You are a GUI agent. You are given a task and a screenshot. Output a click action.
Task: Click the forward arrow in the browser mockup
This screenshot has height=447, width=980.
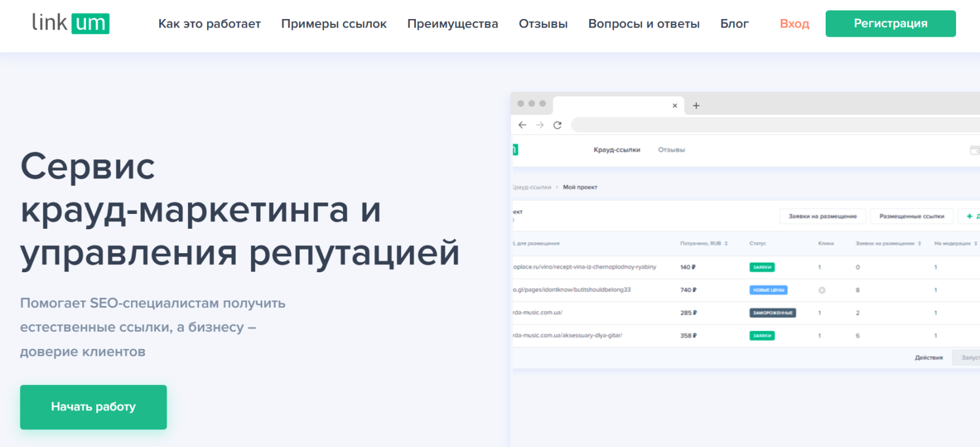540,125
